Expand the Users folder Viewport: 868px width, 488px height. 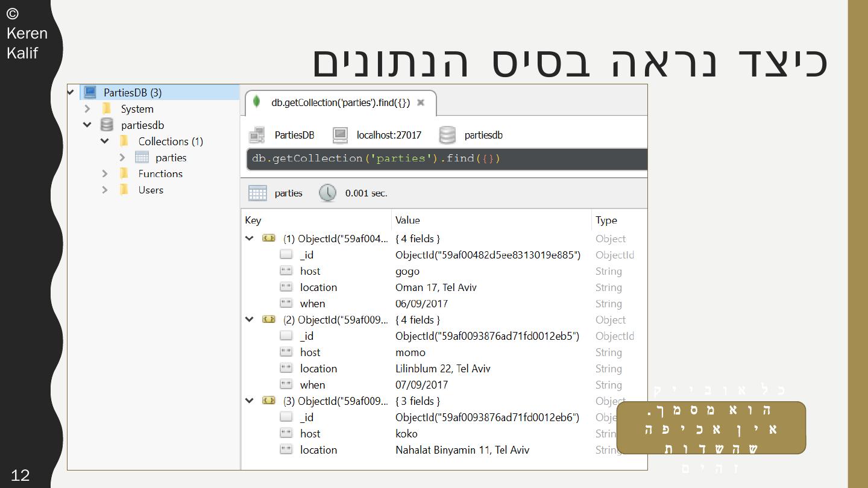105,190
